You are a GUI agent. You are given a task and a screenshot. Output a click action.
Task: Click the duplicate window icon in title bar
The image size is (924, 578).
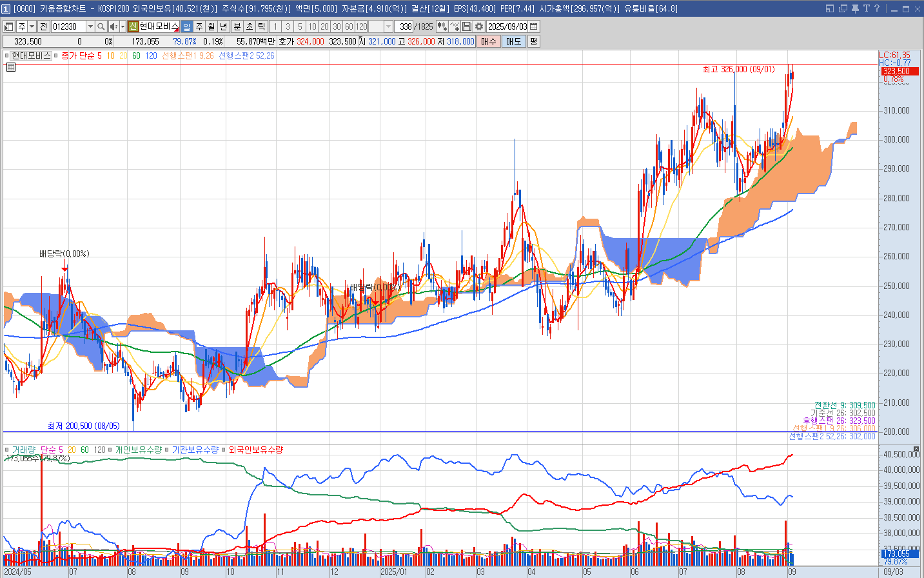coord(843,8)
